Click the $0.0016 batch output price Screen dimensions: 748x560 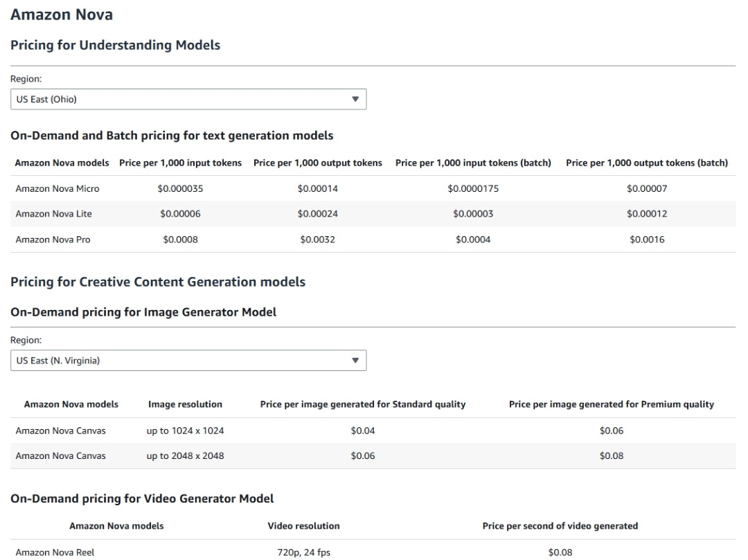(x=647, y=240)
